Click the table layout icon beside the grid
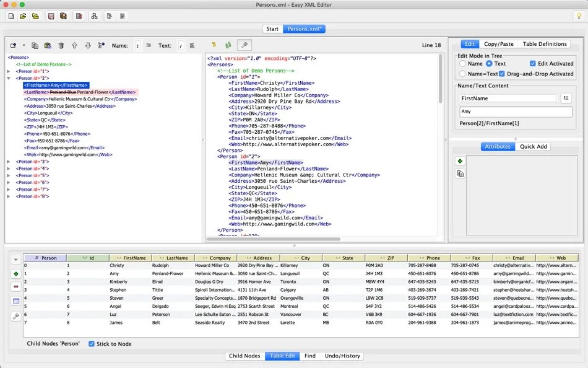Viewport: 588px width, 368px height. click(x=15, y=301)
